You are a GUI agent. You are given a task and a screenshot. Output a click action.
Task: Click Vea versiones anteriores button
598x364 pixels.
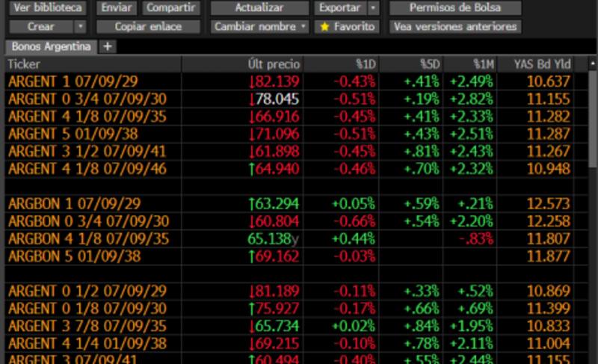coord(454,27)
